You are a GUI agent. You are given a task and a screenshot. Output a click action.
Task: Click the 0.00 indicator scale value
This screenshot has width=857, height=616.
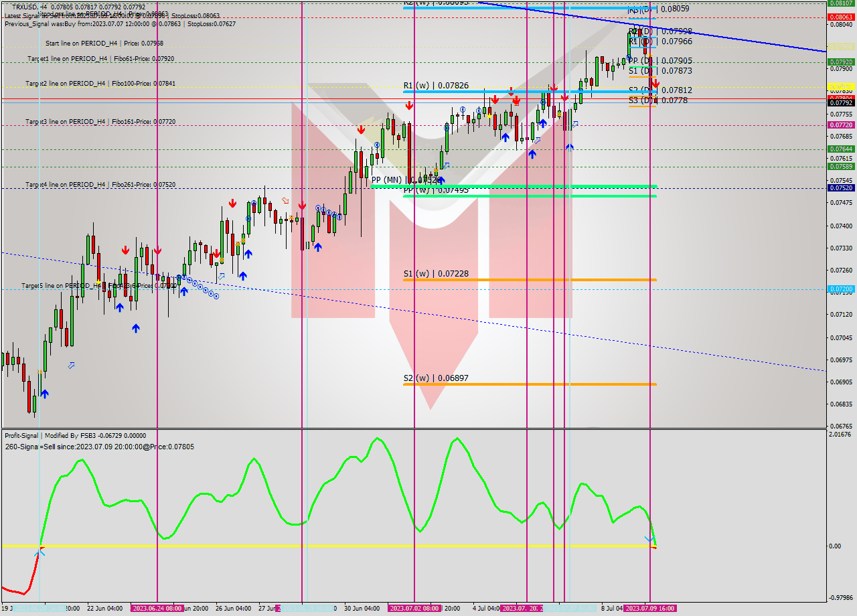point(836,546)
